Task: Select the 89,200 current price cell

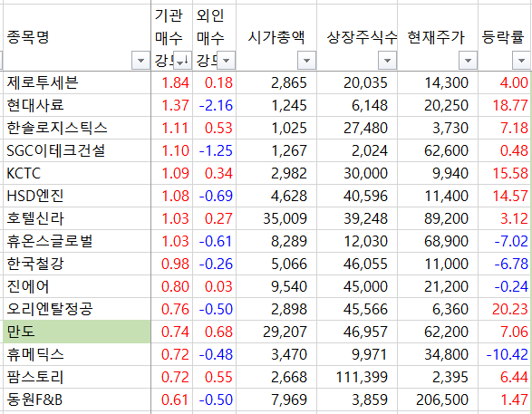Action: point(438,218)
